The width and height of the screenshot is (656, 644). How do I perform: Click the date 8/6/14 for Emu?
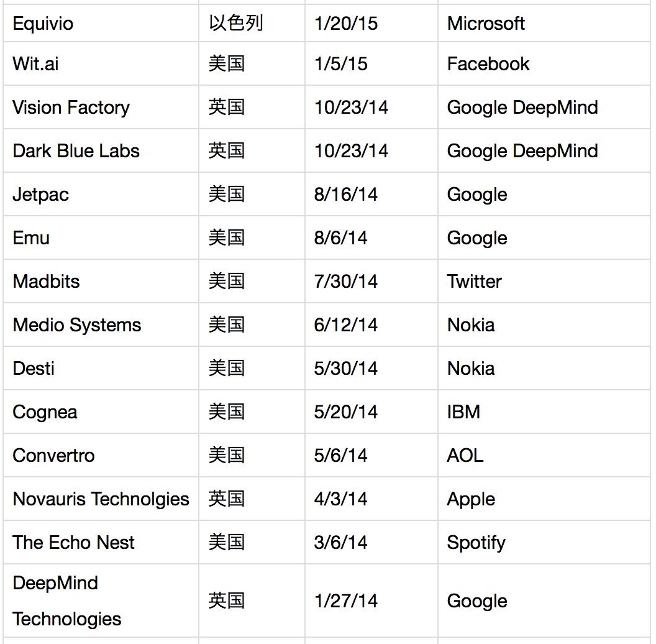(x=340, y=238)
